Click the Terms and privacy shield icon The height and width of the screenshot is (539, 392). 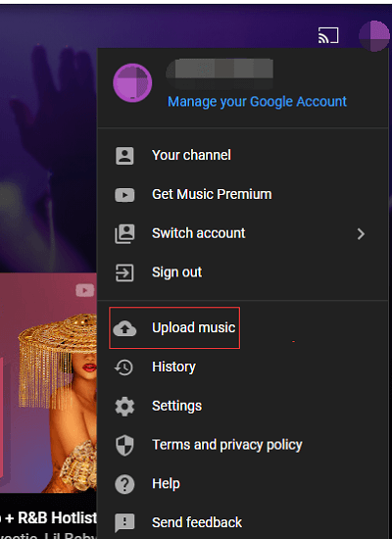124,446
